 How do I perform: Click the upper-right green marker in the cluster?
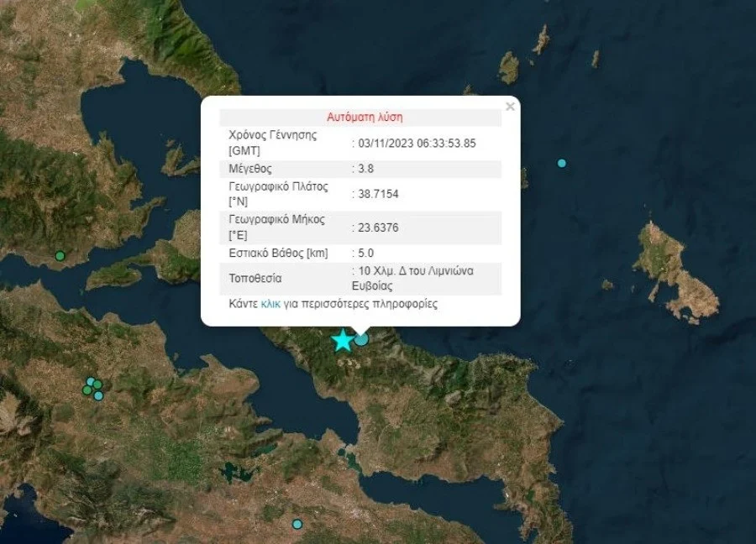97,384
